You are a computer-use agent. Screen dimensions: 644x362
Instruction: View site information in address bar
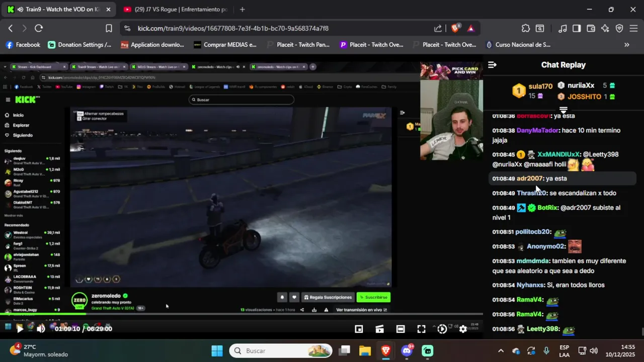(127, 28)
